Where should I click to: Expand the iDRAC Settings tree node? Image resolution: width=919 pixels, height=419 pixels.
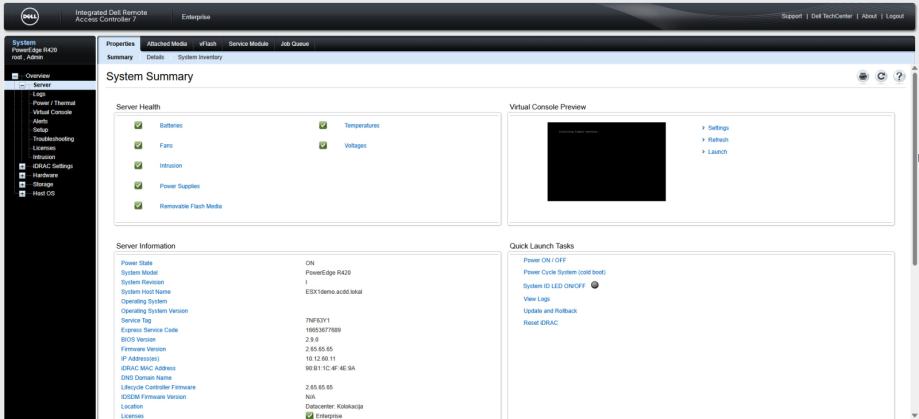[x=22, y=166]
